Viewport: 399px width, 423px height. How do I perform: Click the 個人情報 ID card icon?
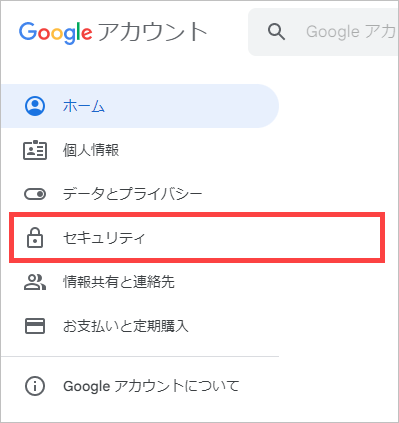[35, 150]
